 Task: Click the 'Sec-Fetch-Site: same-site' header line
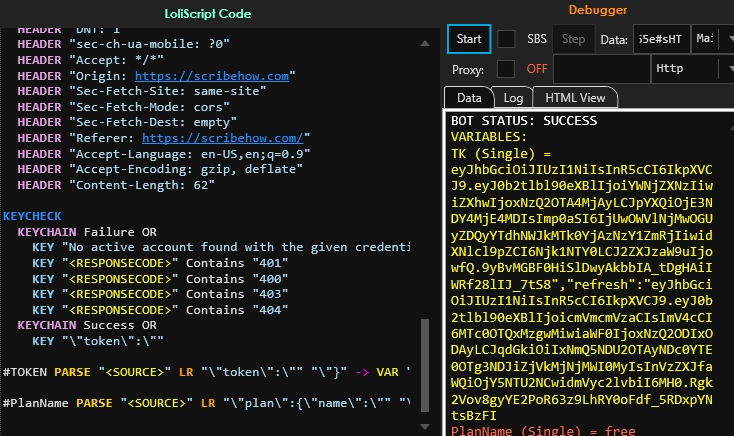[x=142, y=91]
